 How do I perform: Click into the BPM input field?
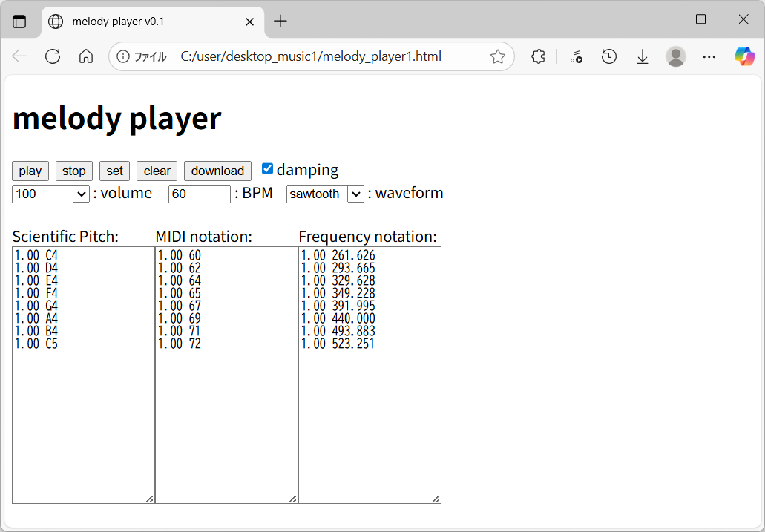199,194
